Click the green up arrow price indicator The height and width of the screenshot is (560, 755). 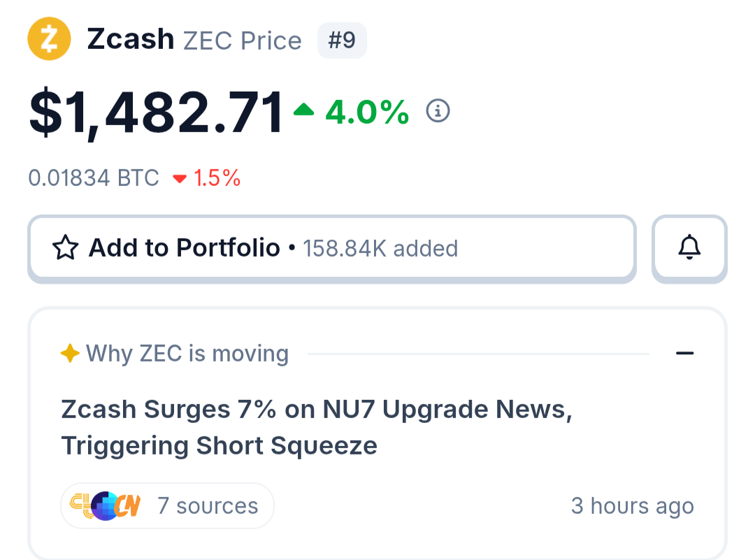(304, 110)
